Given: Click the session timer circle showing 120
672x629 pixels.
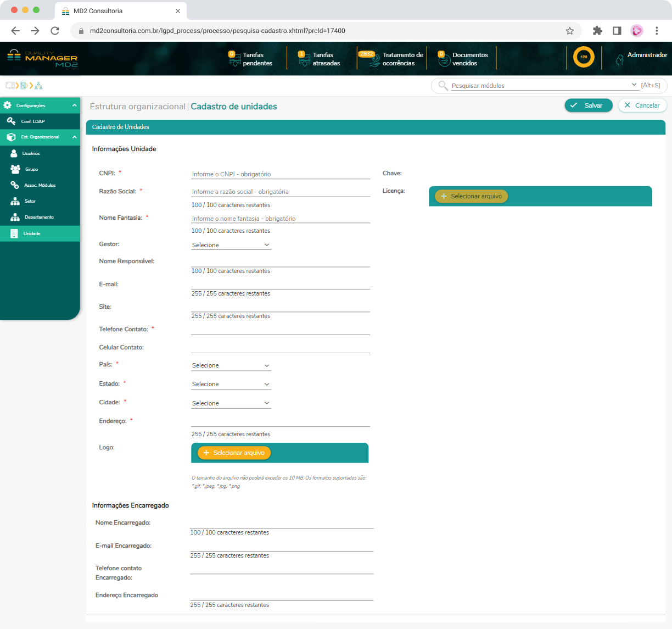Looking at the screenshot, I should pos(584,57).
